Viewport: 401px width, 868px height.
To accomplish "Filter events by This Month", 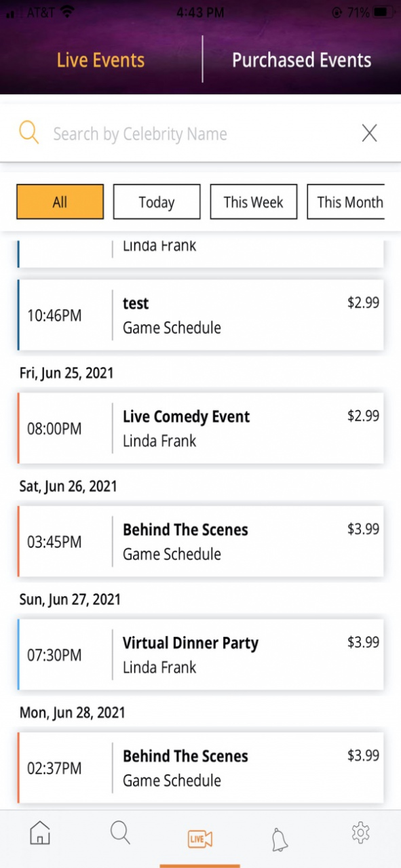I will pyautogui.click(x=346, y=202).
